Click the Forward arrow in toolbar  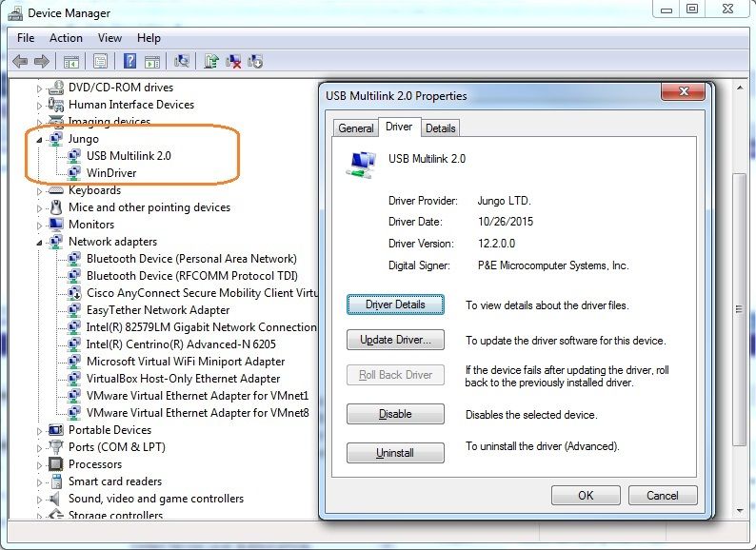42,61
